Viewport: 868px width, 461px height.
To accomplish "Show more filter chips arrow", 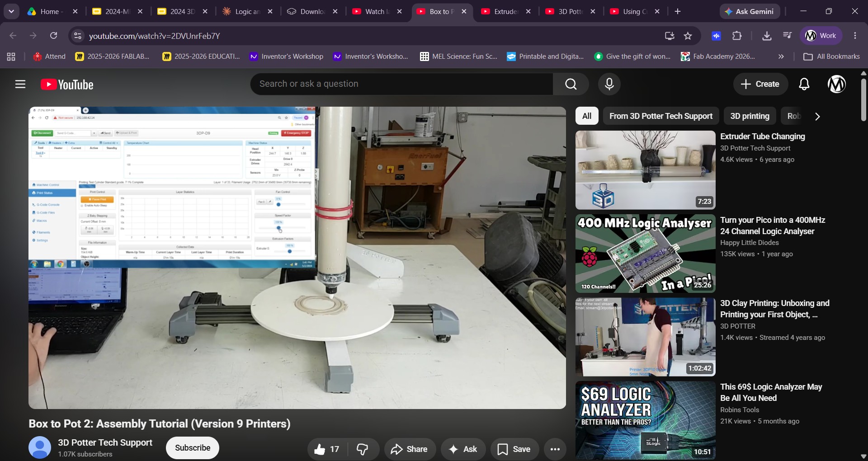I will pyautogui.click(x=817, y=117).
